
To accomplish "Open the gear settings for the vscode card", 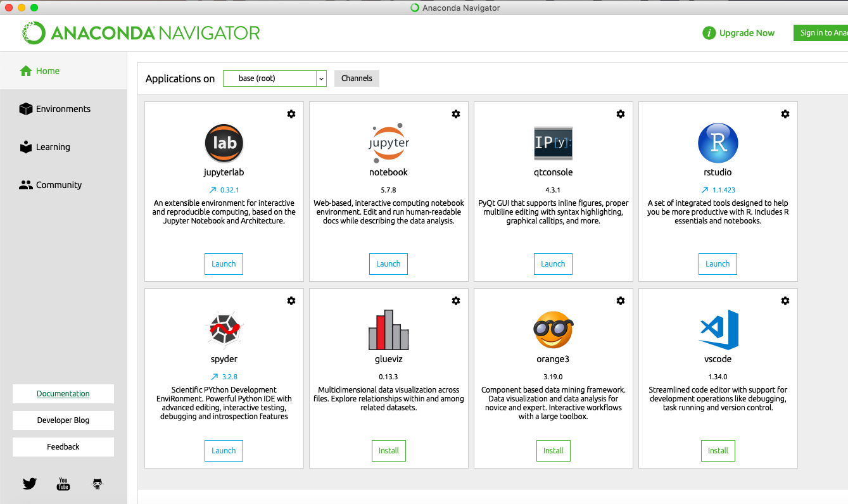I will [x=785, y=301].
